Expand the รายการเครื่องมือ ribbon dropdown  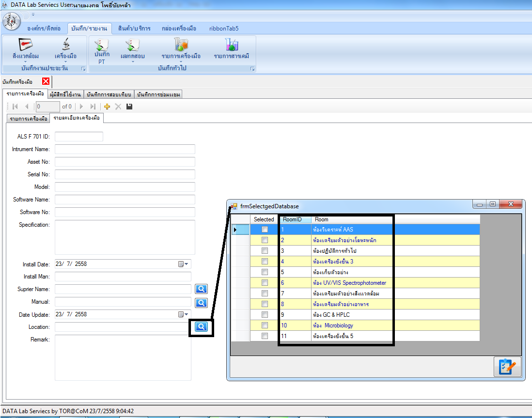(181, 62)
